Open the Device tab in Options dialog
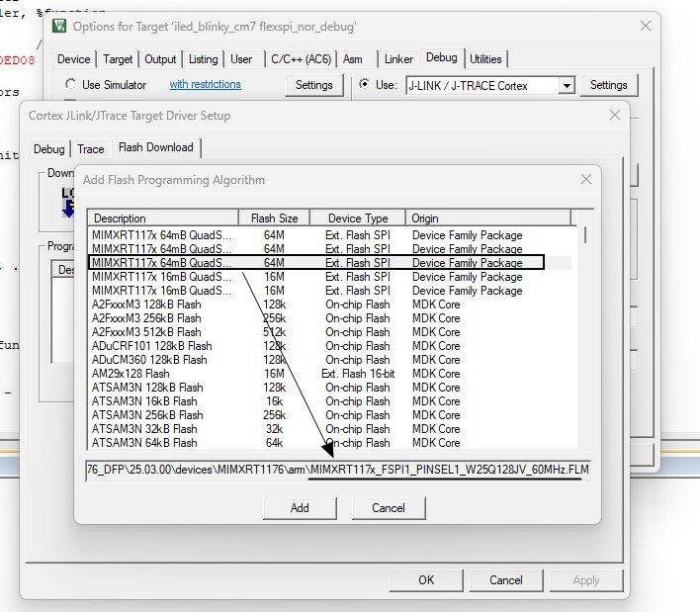Viewport: 700px width, 612px height. pyautogui.click(x=74, y=59)
